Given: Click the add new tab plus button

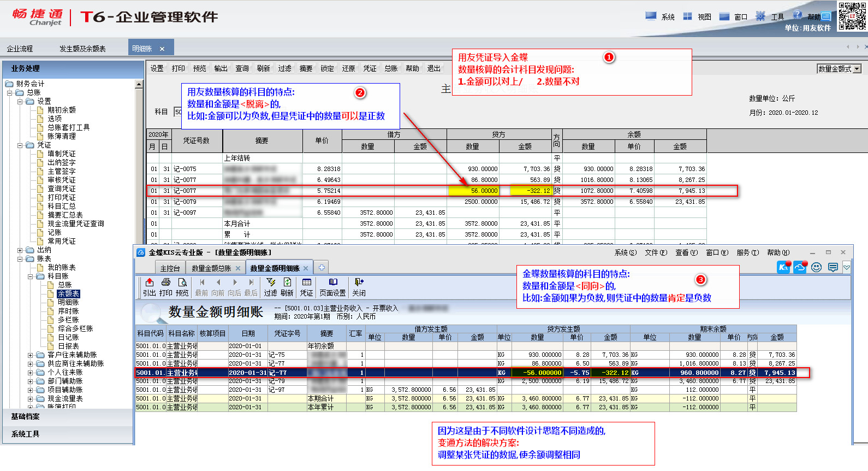Looking at the screenshot, I should tap(322, 268).
